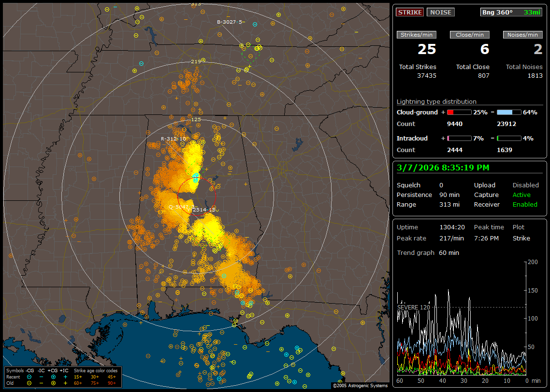Select storm cell label B-3027-5
The height and width of the screenshot is (392, 550).
[x=231, y=22]
